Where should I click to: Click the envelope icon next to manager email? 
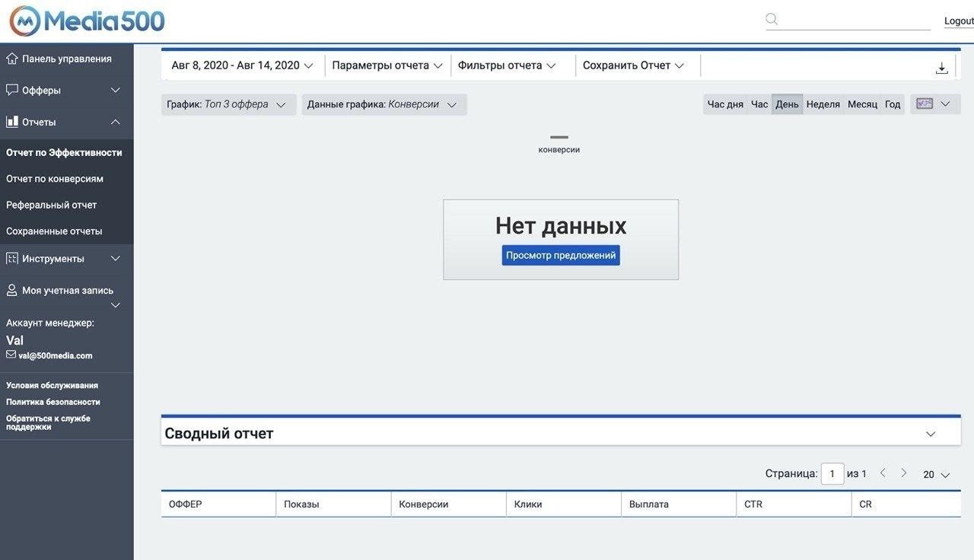click(11, 355)
